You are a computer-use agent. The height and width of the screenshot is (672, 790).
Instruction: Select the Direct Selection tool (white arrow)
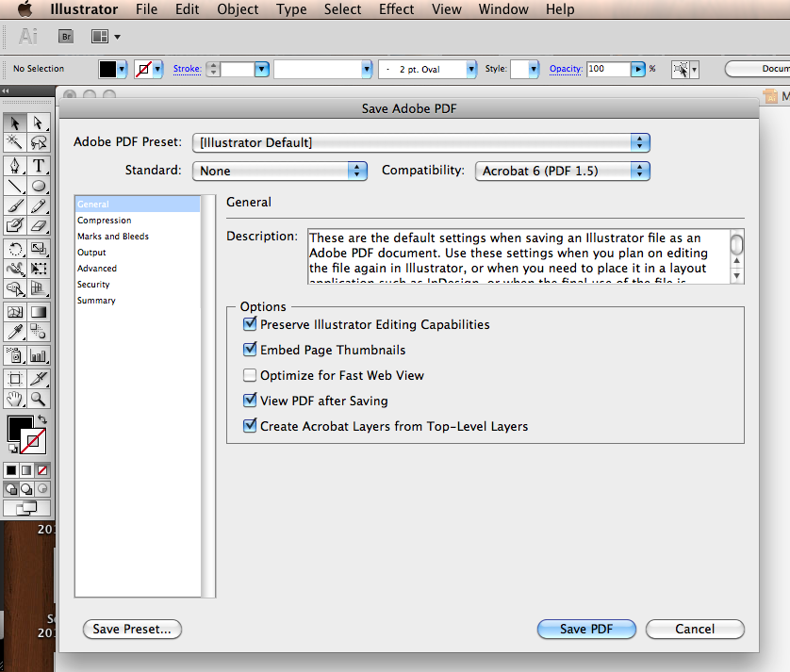point(39,123)
